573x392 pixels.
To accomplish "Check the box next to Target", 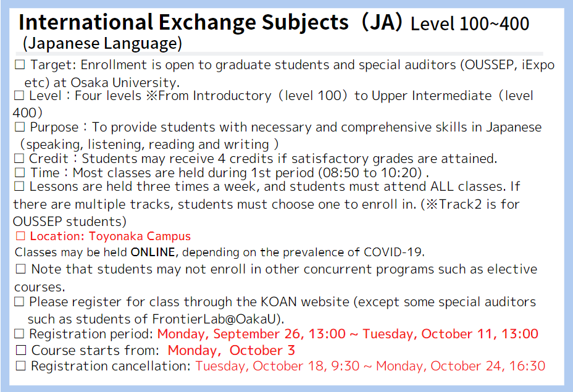I will coord(20,65).
